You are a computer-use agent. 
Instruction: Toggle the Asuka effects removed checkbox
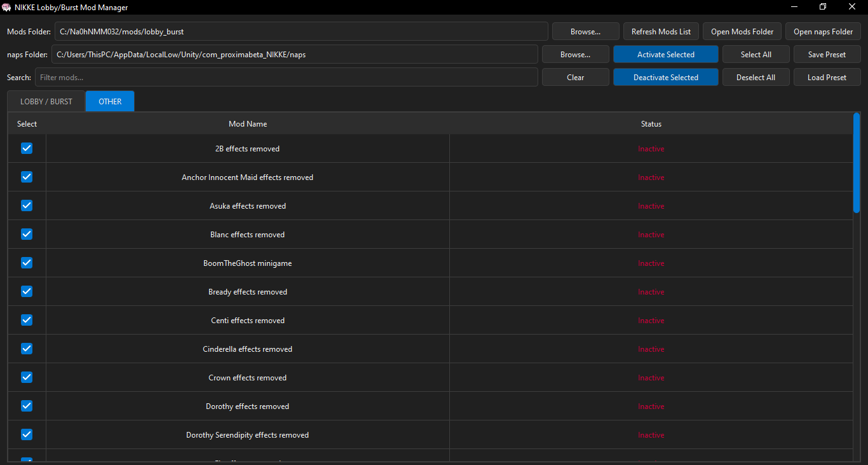tap(26, 205)
